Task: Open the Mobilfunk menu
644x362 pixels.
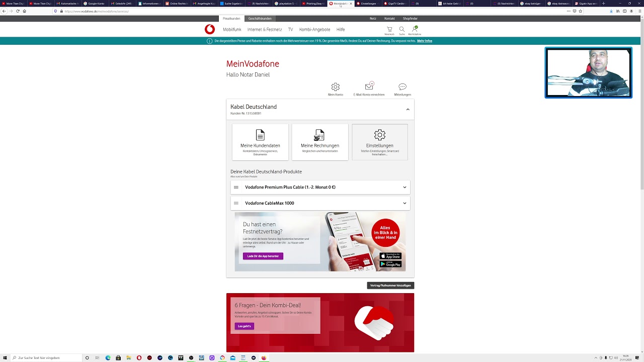Action: pyautogui.click(x=232, y=30)
